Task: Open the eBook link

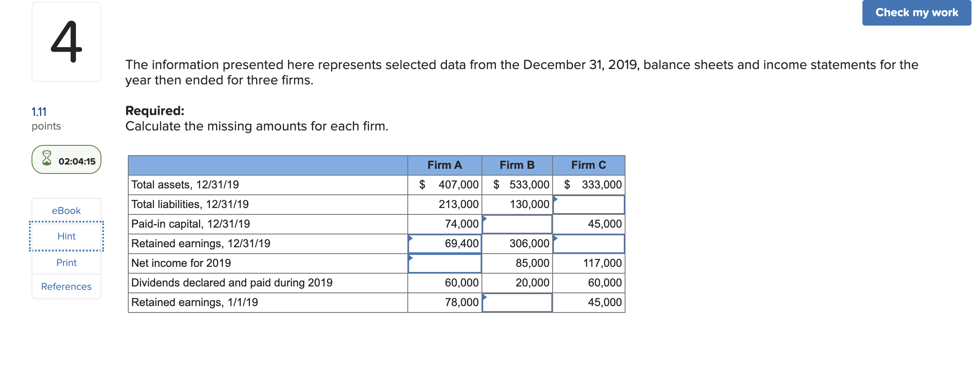Action: pos(66,211)
